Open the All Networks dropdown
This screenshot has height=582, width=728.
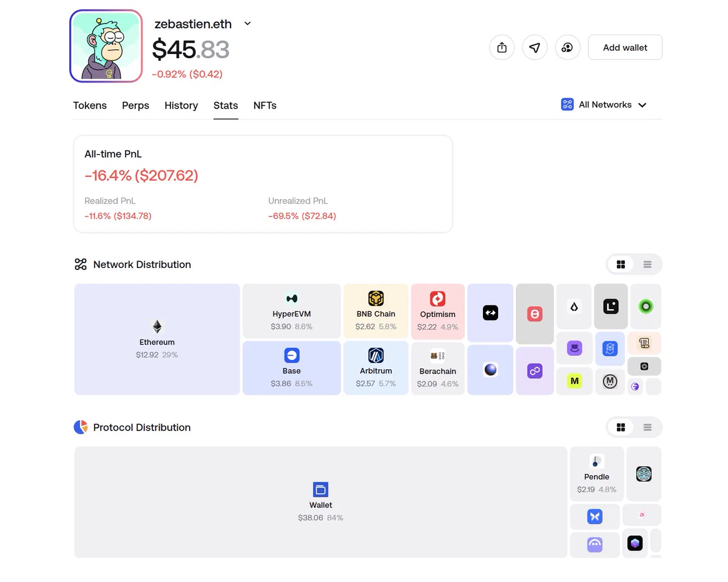pyautogui.click(x=604, y=105)
